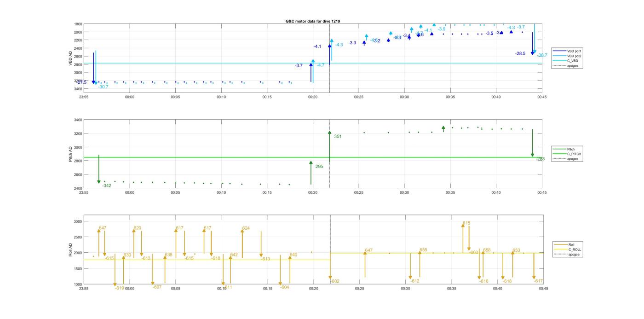Click the 'VBD AD' y-axis label

tap(70, 58)
